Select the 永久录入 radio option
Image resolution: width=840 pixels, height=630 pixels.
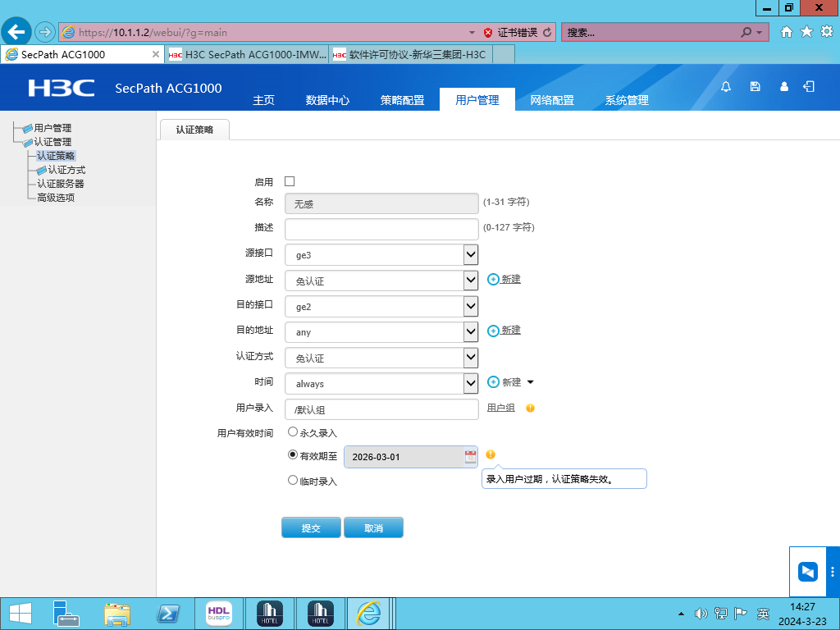click(x=293, y=431)
